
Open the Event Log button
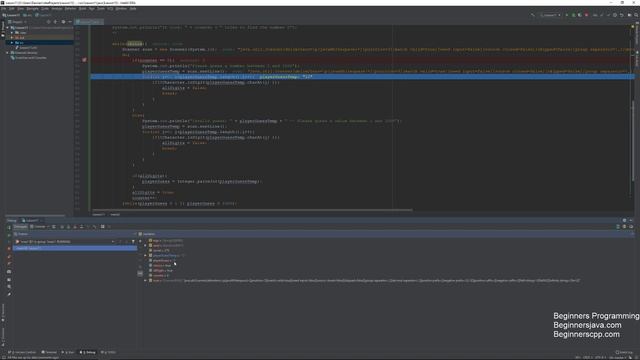[624, 352]
